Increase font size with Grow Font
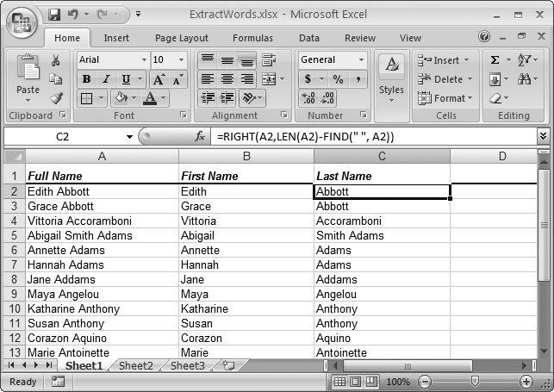Screen dimensions: 554x392 (159, 79)
